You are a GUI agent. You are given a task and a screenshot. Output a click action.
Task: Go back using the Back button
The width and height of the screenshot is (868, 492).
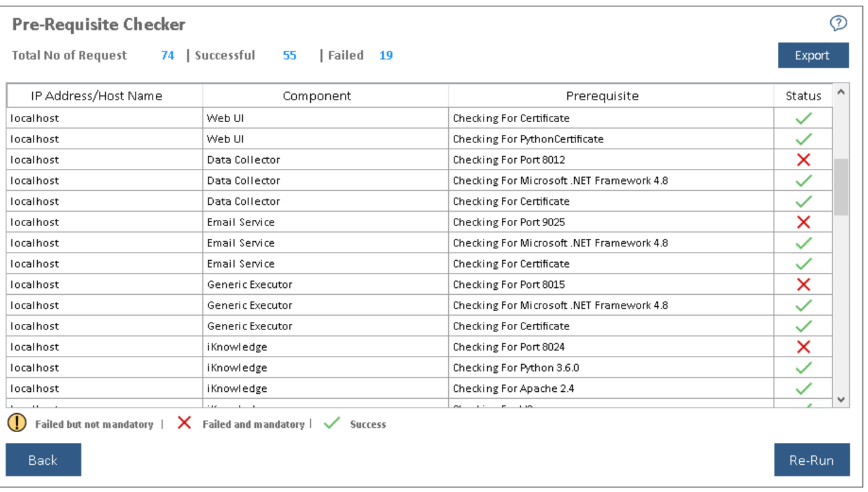pyautogui.click(x=43, y=460)
